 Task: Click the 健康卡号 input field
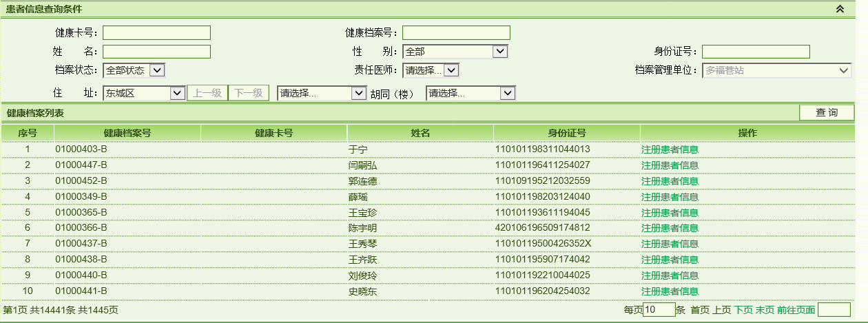[156, 33]
